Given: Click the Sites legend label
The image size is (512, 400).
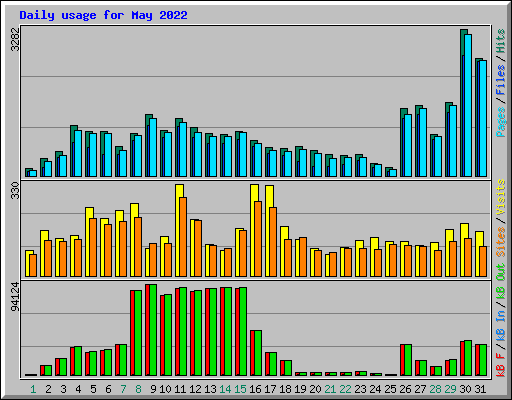Looking at the screenshot, I should 501,242.
